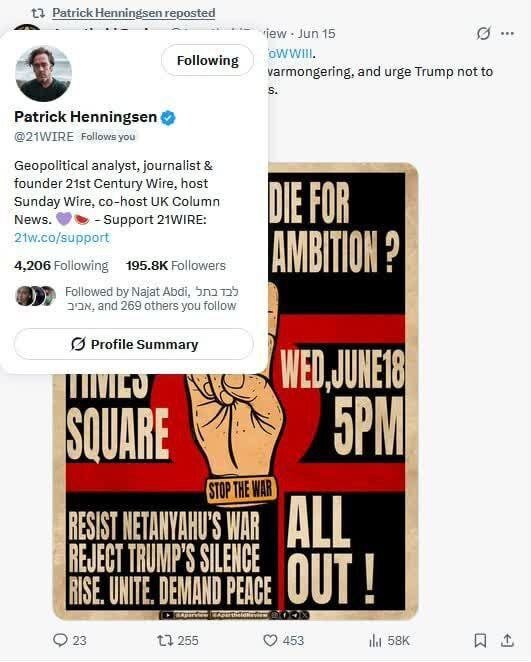Open followed by Najat Abdi list
Viewport: 531px width, 662px height.
(x=152, y=298)
